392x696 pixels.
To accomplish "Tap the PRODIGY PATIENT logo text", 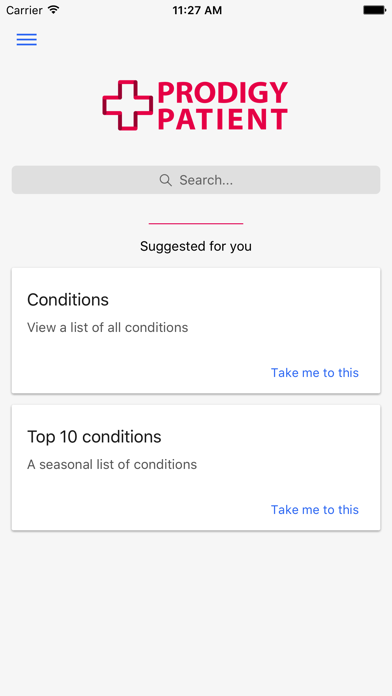I will click(x=223, y=106).
